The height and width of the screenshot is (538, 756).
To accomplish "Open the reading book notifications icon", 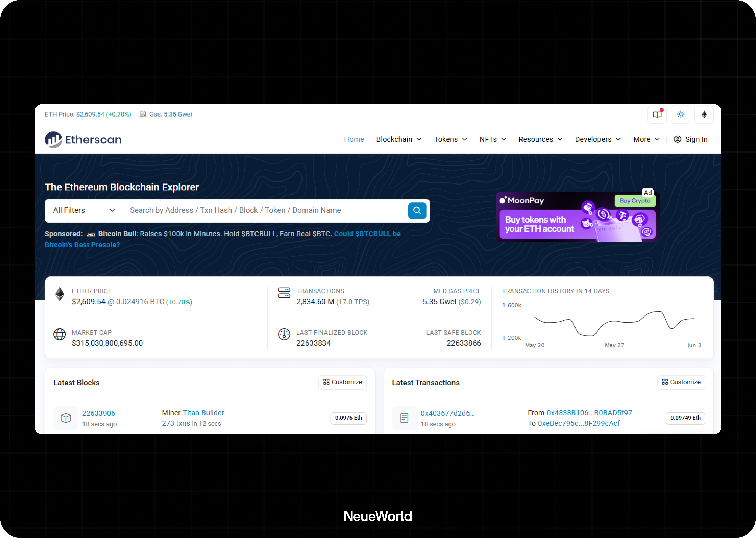I will click(657, 114).
